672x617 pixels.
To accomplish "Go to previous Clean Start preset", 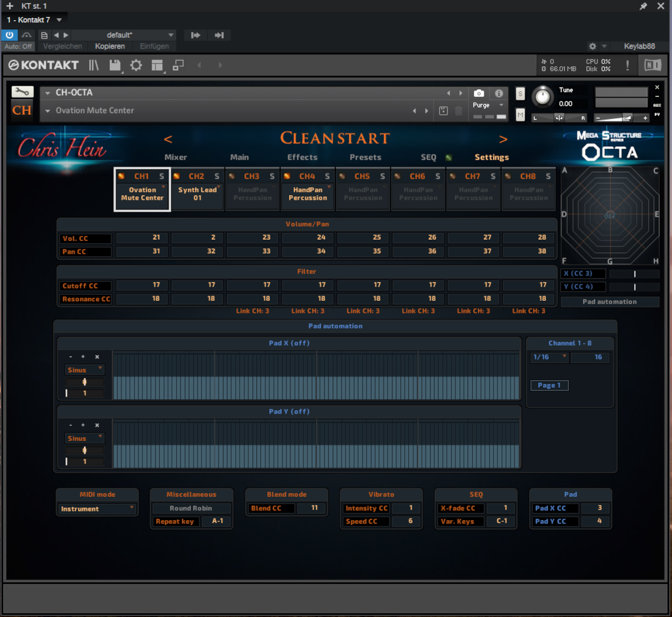I will [168, 139].
